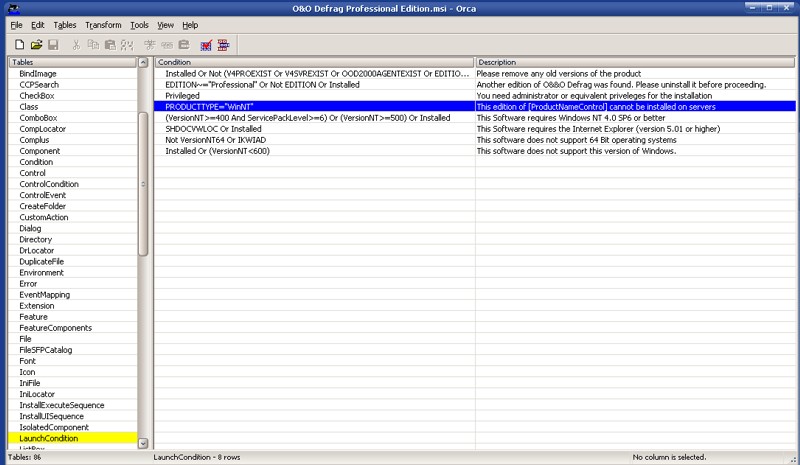Click the Validate checkmark toolbar icon

coord(206,45)
